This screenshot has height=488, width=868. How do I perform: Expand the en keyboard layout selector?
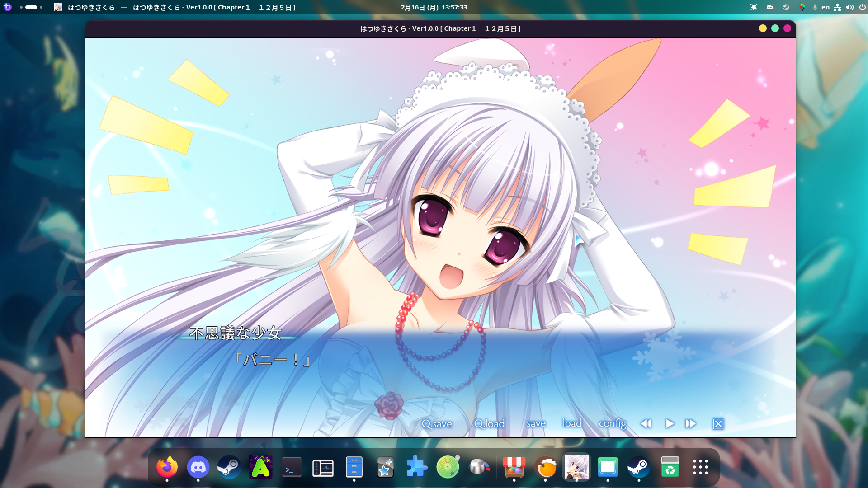[826, 7]
